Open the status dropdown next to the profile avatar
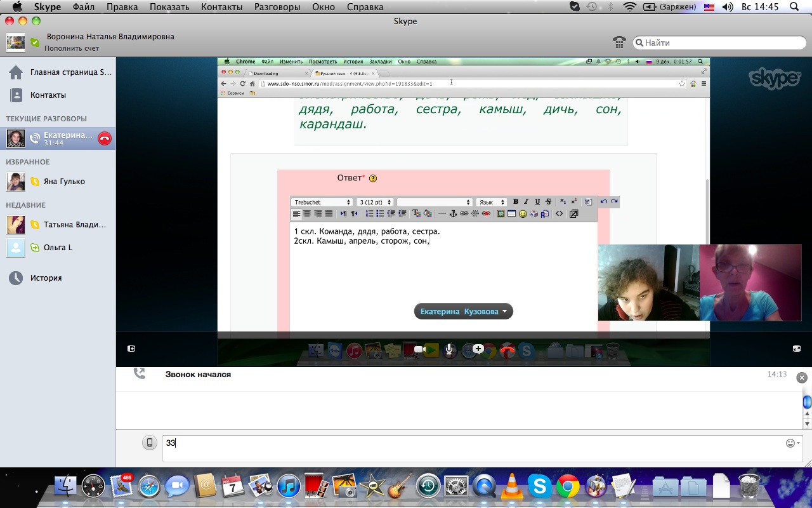The height and width of the screenshot is (508, 812). (35, 43)
